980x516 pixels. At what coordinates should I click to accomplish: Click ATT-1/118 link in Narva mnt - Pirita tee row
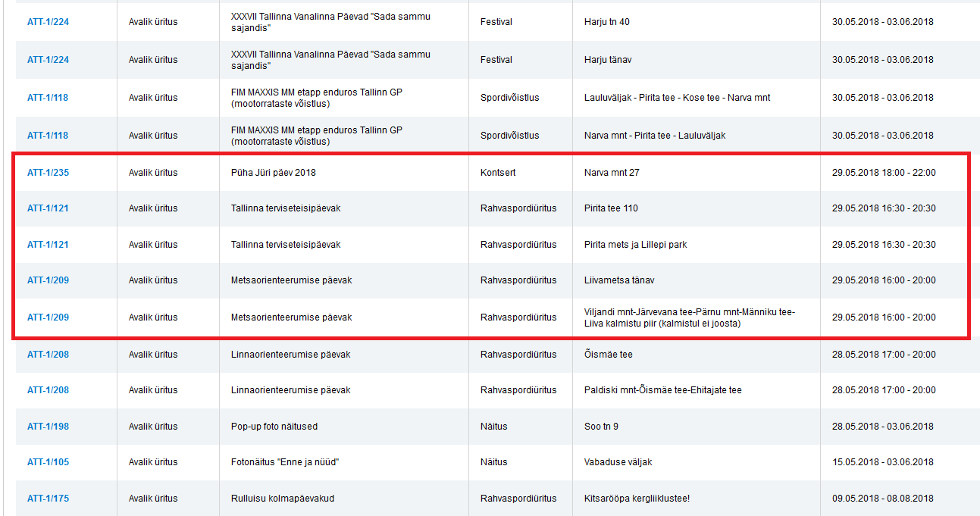[48, 136]
